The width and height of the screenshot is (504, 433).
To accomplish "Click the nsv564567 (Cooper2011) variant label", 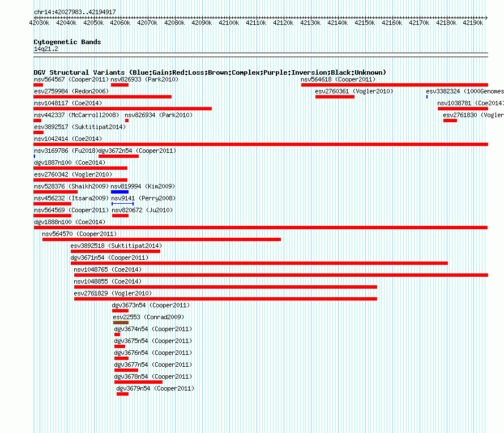I will pos(71,79).
